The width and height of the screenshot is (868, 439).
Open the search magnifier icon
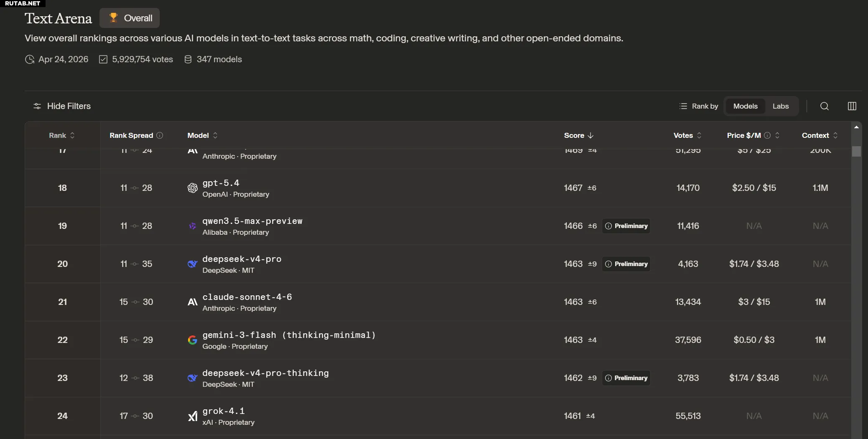click(x=824, y=106)
